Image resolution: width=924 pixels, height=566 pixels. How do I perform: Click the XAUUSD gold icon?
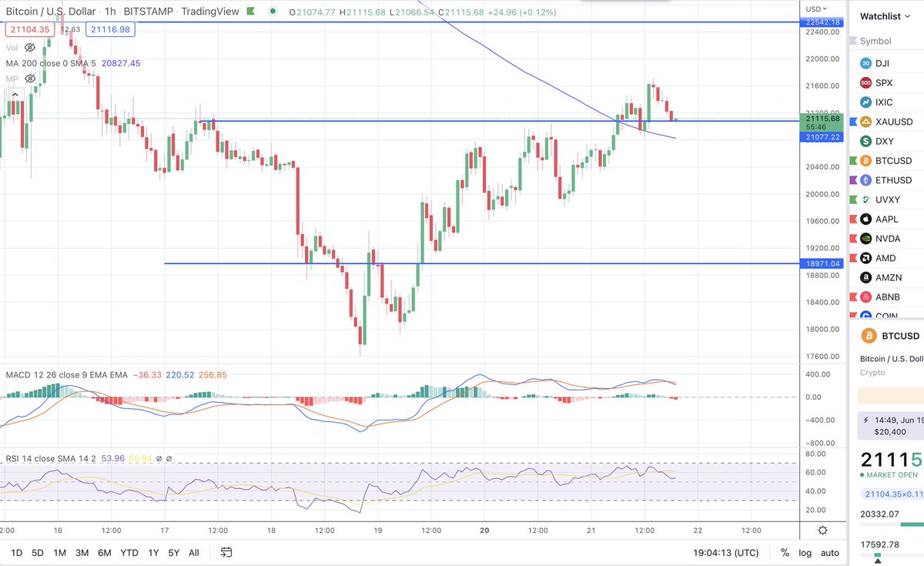(865, 122)
